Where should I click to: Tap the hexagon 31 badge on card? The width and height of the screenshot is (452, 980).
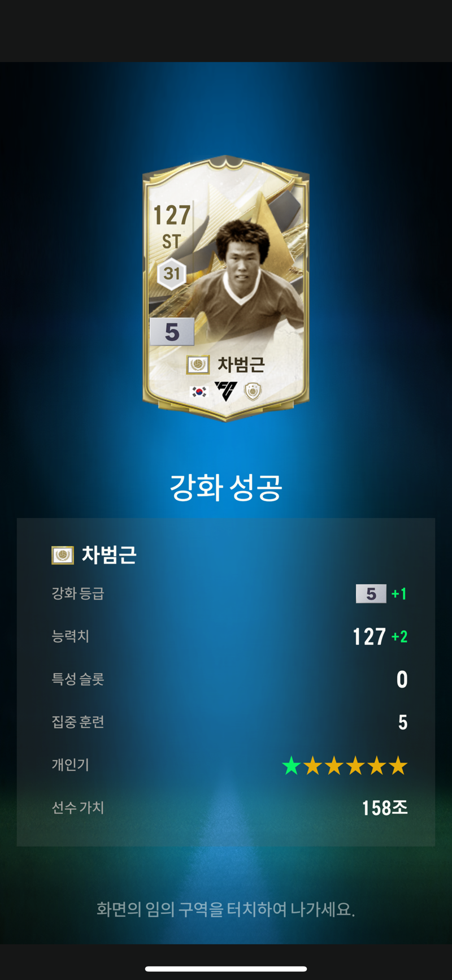172,274
